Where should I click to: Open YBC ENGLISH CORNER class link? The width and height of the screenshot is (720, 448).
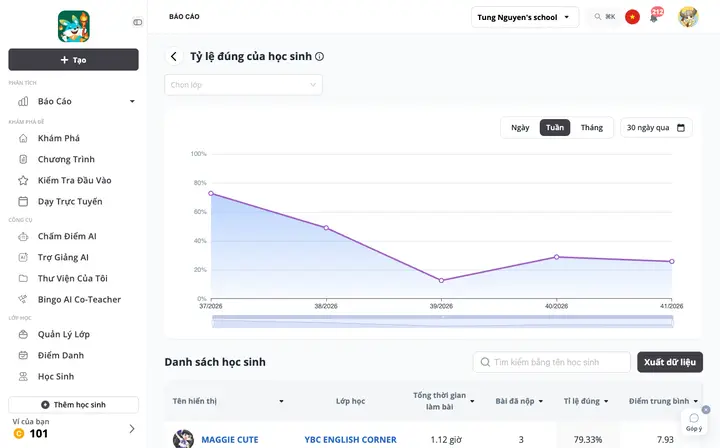pos(350,440)
